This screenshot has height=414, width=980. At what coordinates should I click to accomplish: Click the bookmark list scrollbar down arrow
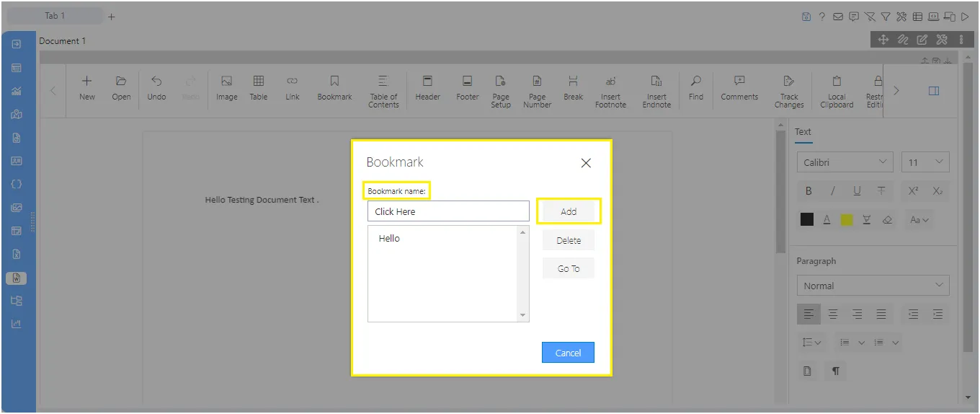click(x=523, y=315)
